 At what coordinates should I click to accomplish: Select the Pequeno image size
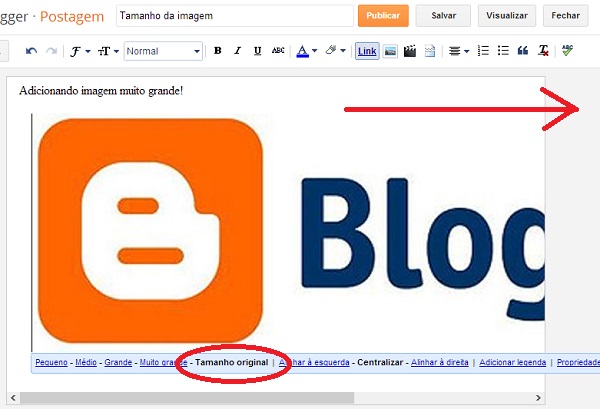tap(51, 362)
